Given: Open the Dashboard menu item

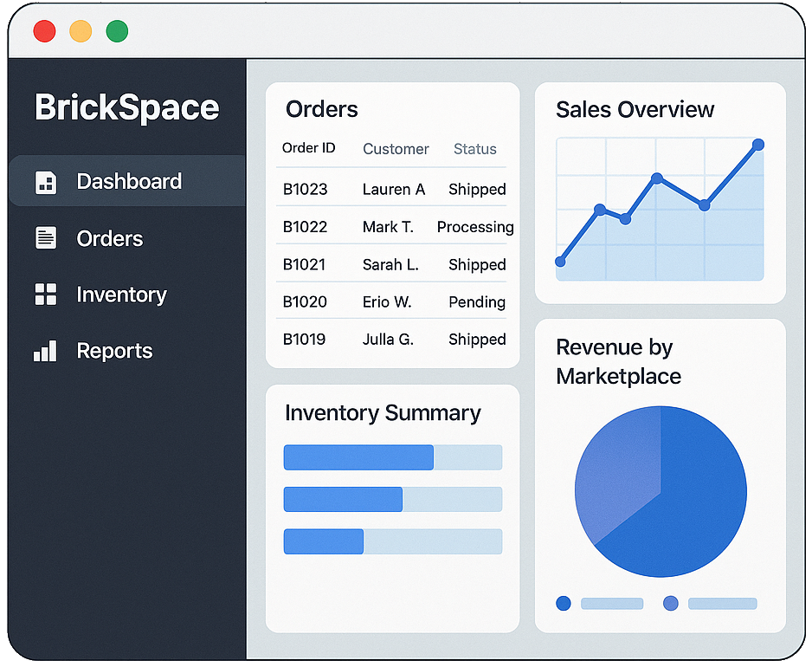Looking at the screenshot, I should tap(129, 181).
